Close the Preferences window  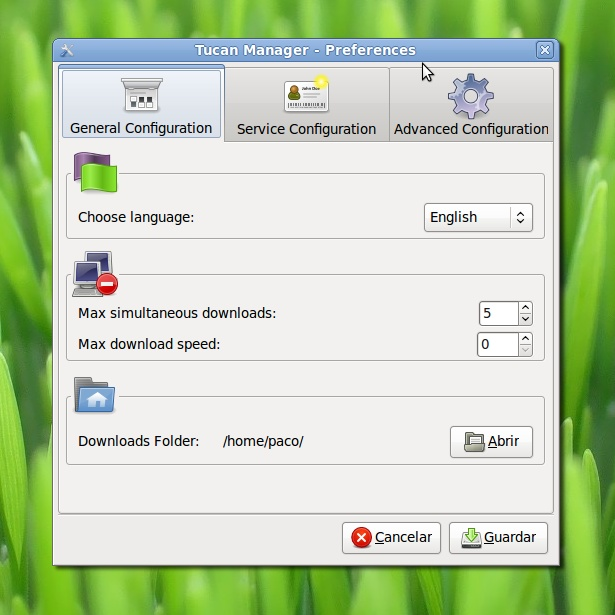pyautogui.click(x=545, y=50)
